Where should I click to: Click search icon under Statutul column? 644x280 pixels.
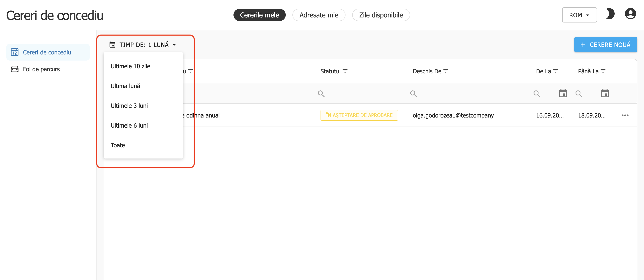click(321, 94)
